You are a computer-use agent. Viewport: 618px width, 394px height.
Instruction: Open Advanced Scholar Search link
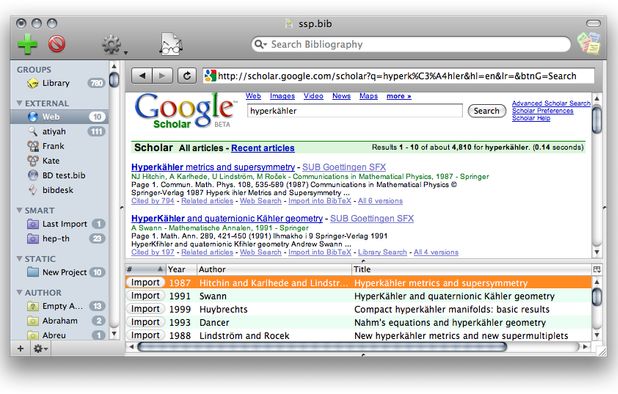click(551, 103)
